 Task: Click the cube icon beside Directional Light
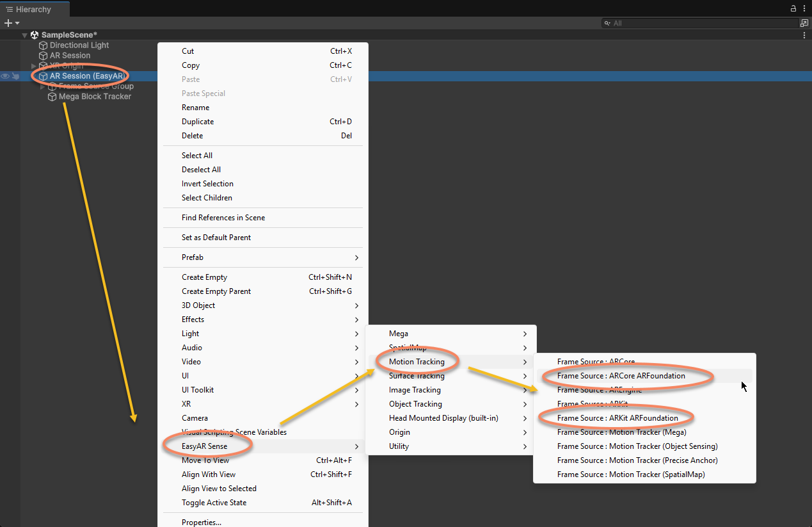click(43, 45)
